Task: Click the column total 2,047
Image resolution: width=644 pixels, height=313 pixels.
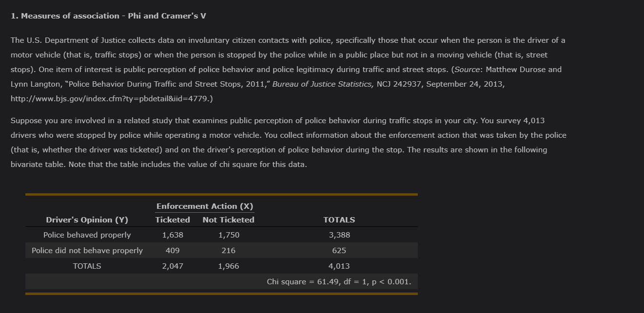Action: pyautogui.click(x=173, y=266)
